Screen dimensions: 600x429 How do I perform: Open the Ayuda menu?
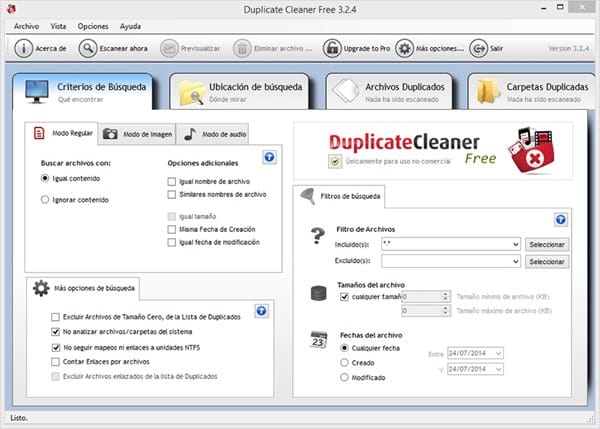(x=130, y=26)
